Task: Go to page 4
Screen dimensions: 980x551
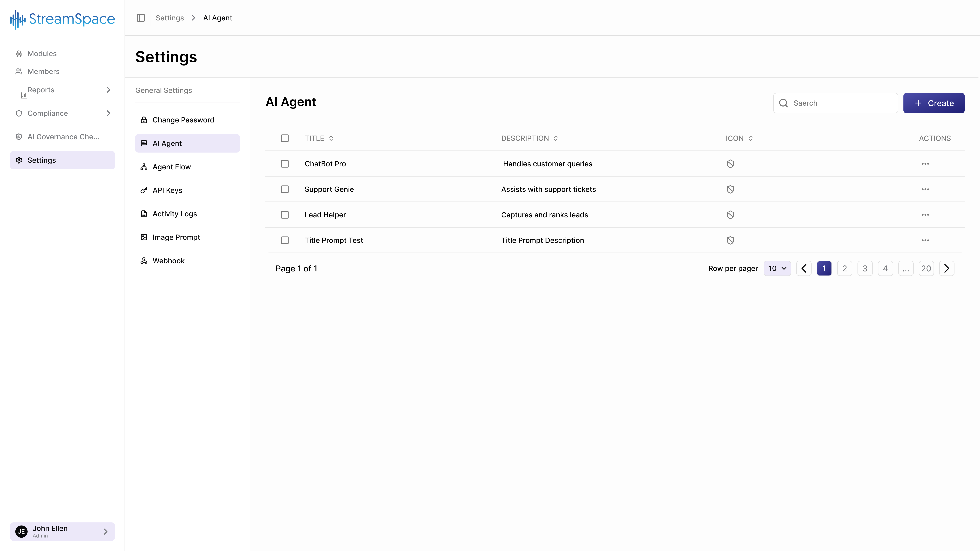Action: 885,269
